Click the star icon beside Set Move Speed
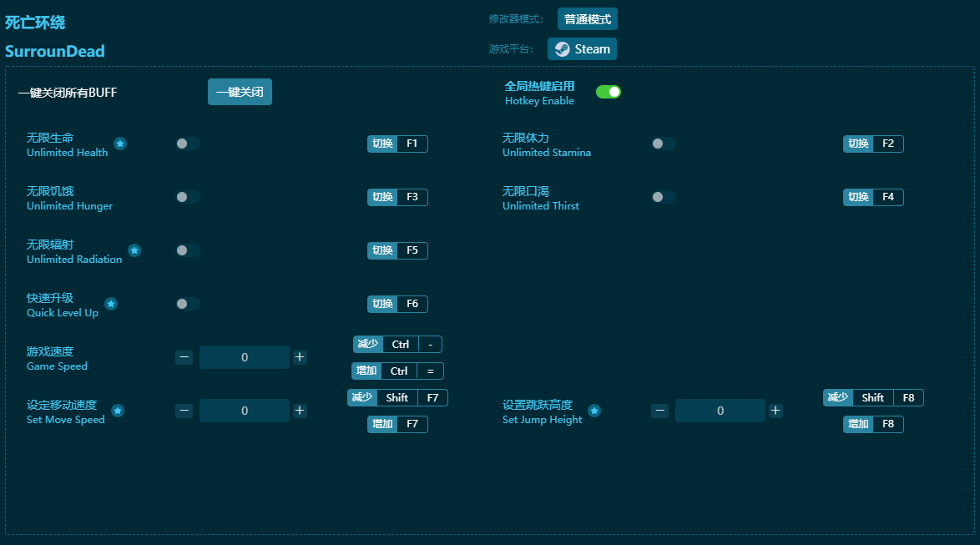The height and width of the screenshot is (545, 980). 118,411
